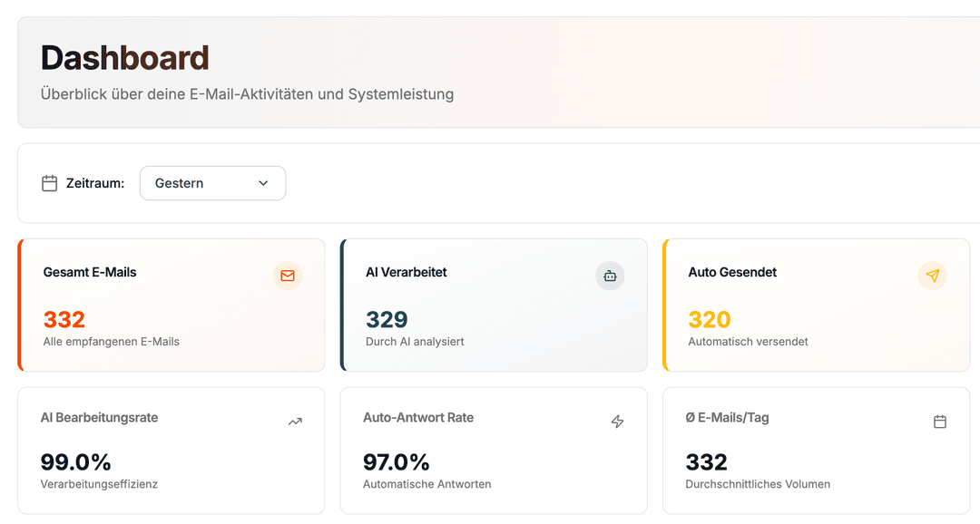Click the 99.0% processing rate value
This screenshot has height=524, width=980.
click(x=76, y=461)
